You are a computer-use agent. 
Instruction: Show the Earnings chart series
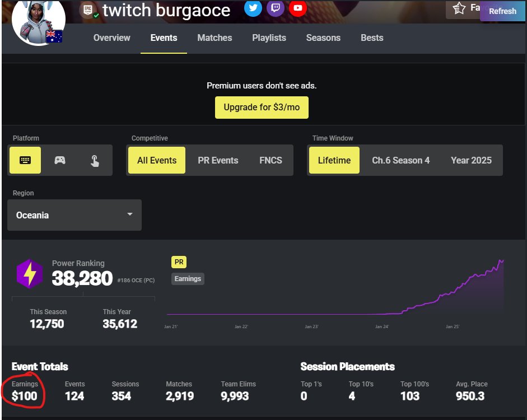[x=188, y=279]
